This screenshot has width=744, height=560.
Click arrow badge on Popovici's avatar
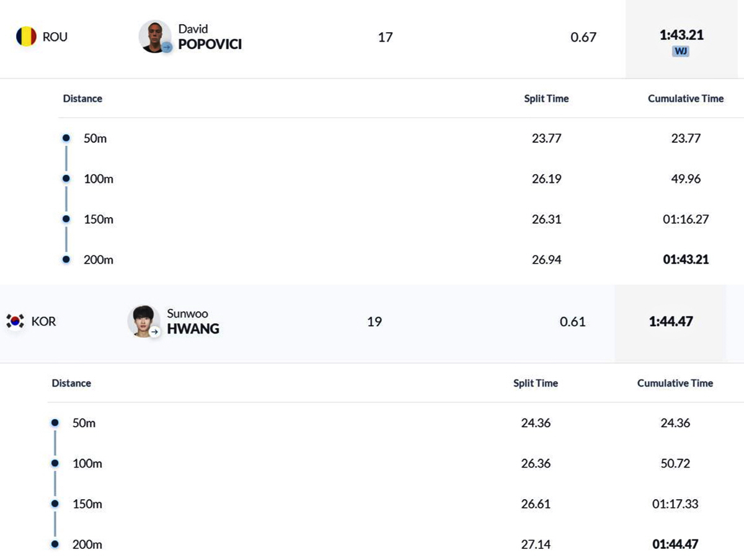tap(166, 47)
